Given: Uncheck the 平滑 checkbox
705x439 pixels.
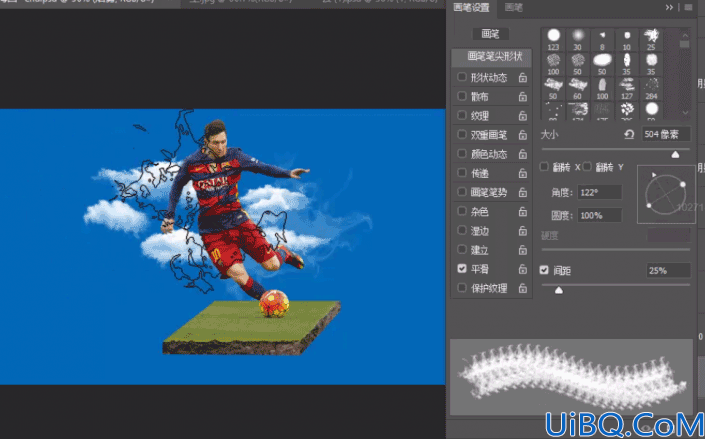Looking at the screenshot, I should 462,268.
